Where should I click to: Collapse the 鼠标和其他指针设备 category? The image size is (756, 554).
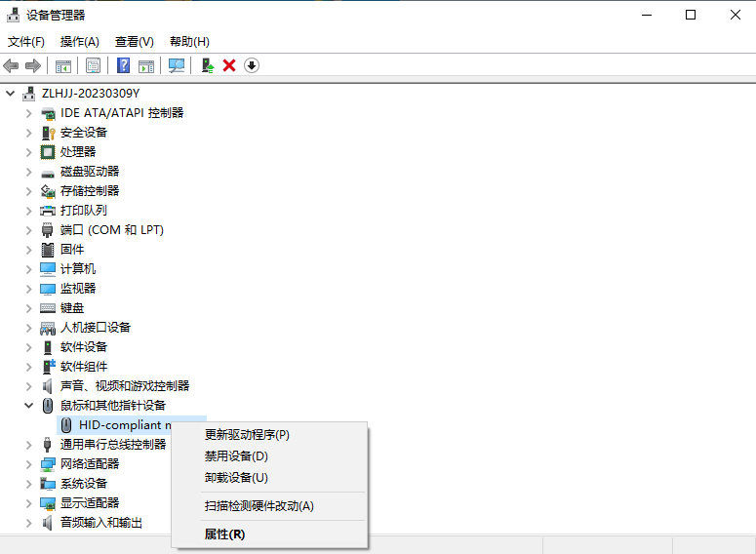[29, 406]
